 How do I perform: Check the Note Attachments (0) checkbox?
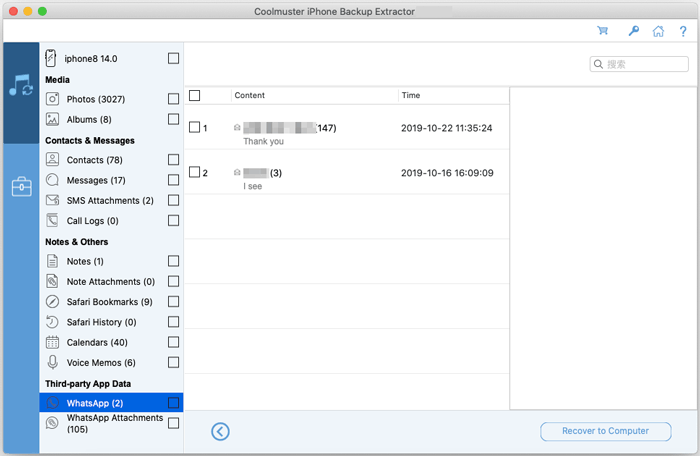[x=174, y=281]
